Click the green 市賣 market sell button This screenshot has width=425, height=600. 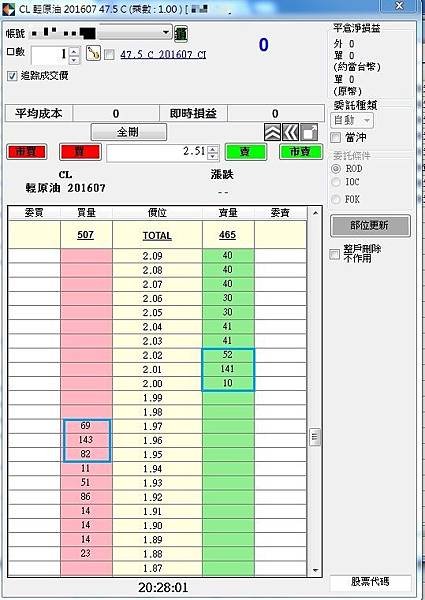coord(301,152)
